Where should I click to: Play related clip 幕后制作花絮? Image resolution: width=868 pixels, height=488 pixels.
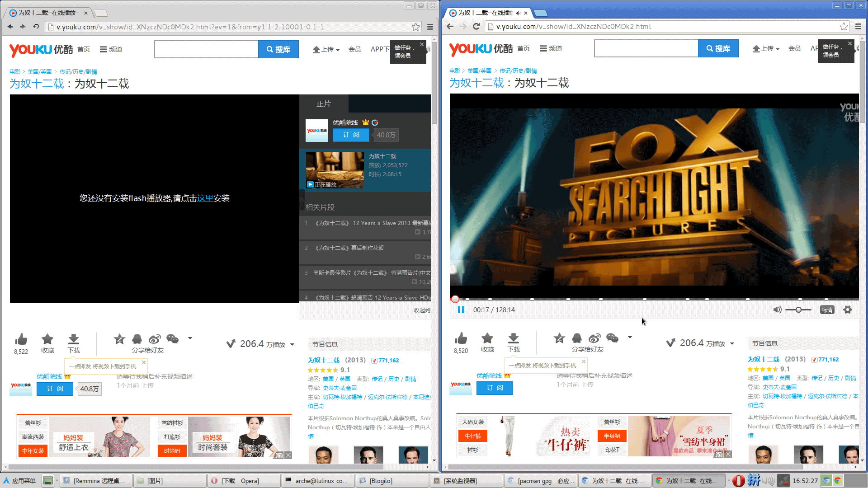349,248
